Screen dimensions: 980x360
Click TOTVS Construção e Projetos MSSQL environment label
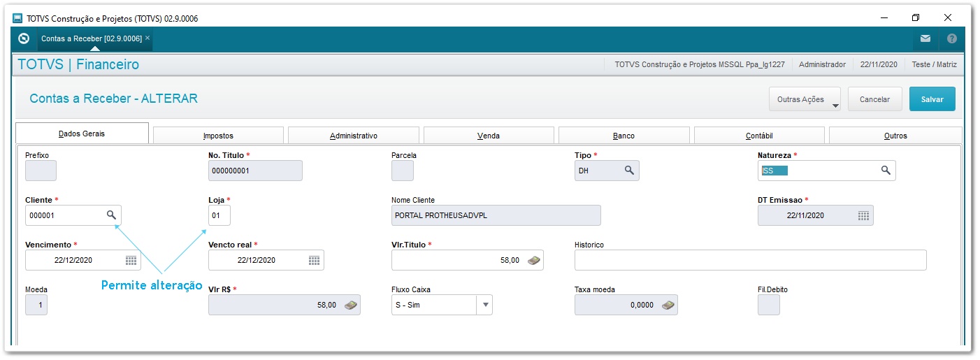(x=700, y=64)
